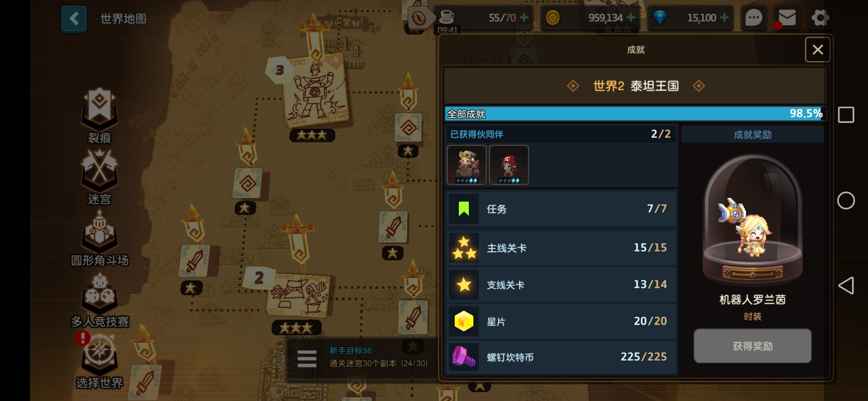Open the settings gear icon
Image resolution: width=868 pixels, height=401 pixels.
click(820, 17)
